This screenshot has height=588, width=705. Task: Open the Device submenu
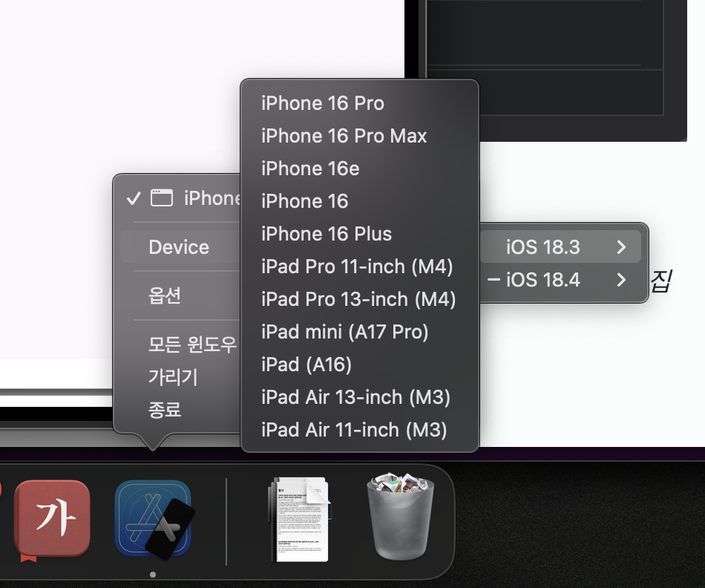[x=180, y=247]
